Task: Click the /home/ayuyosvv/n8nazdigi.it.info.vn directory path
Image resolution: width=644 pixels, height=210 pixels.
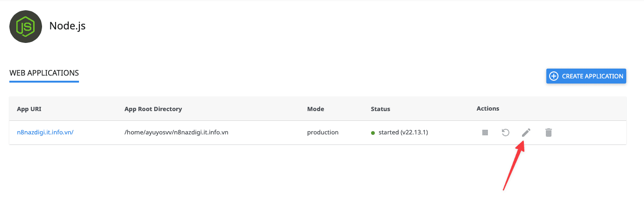Action: (x=176, y=133)
